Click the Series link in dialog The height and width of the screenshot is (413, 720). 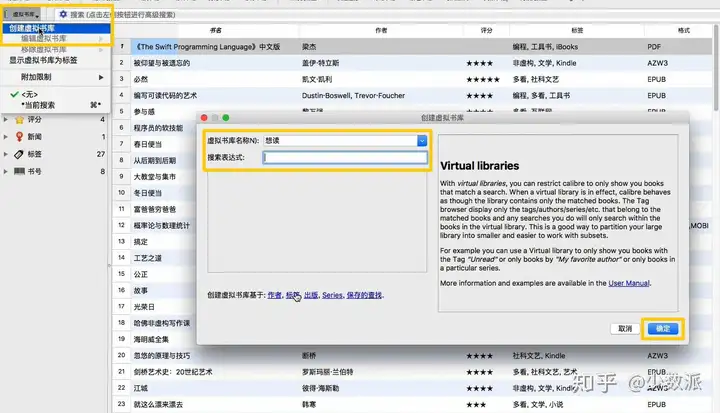pyautogui.click(x=332, y=295)
